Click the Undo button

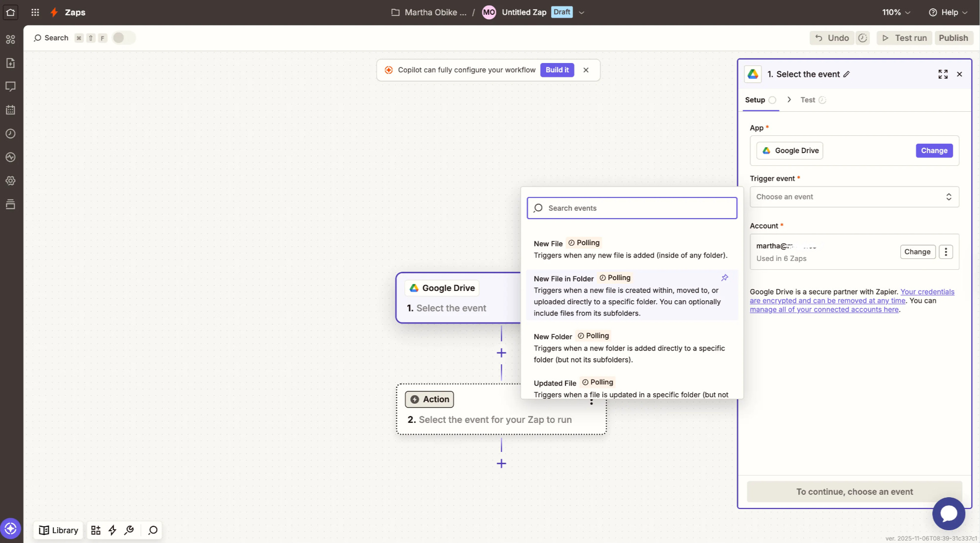coord(832,38)
